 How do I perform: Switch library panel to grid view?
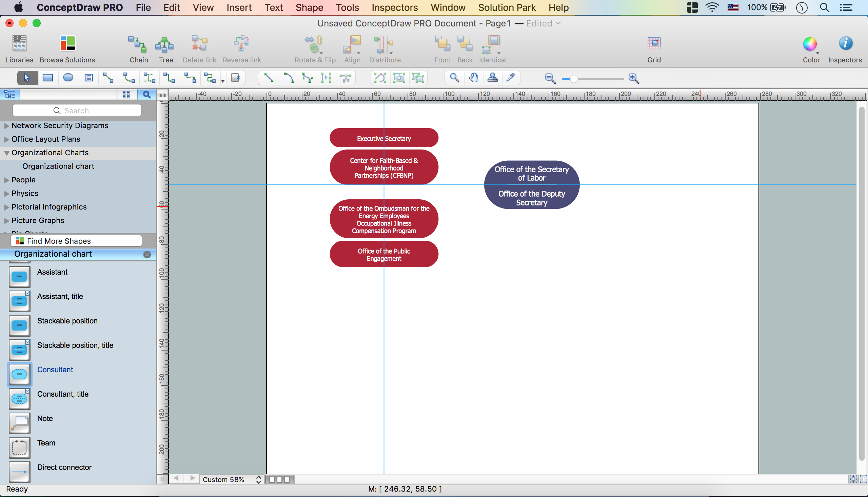pyautogui.click(x=126, y=95)
